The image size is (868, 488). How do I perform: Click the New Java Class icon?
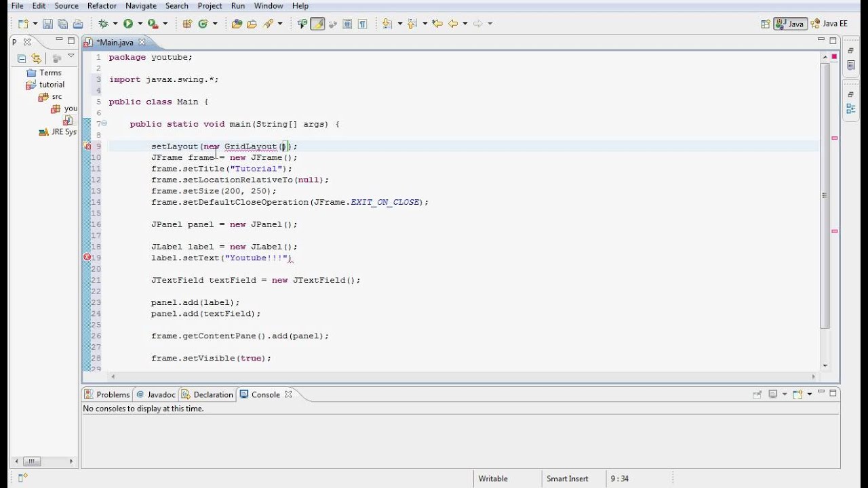(203, 24)
